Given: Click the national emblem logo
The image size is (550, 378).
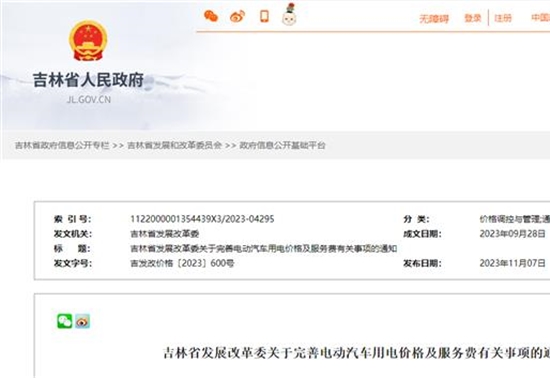Looking at the screenshot, I should click(88, 40).
